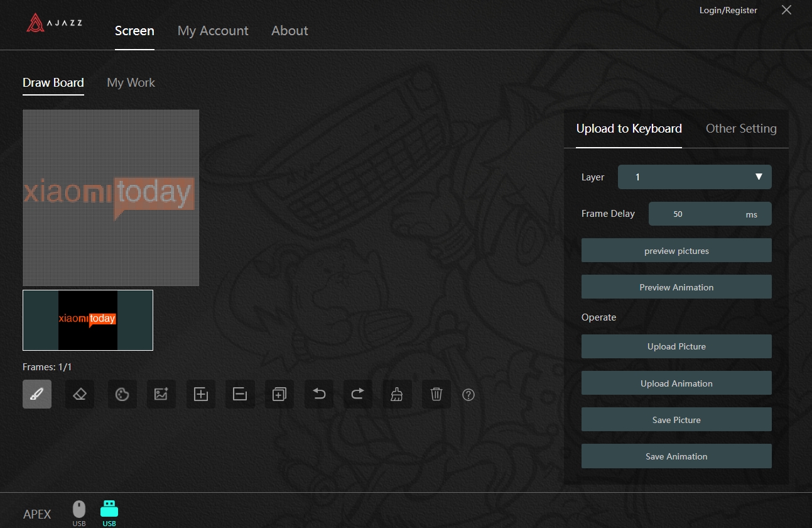Add a new frame with plus icon

(x=201, y=394)
